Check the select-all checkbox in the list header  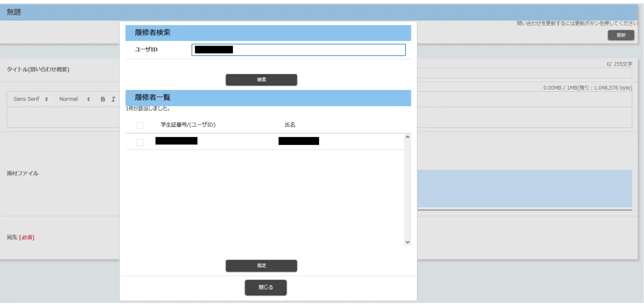(x=140, y=126)
